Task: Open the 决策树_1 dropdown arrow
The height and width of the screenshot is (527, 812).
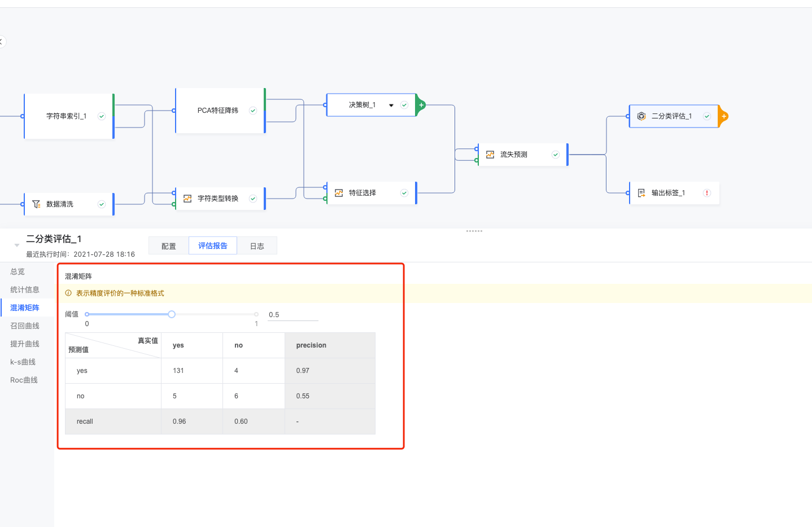Action: point(391,106)
